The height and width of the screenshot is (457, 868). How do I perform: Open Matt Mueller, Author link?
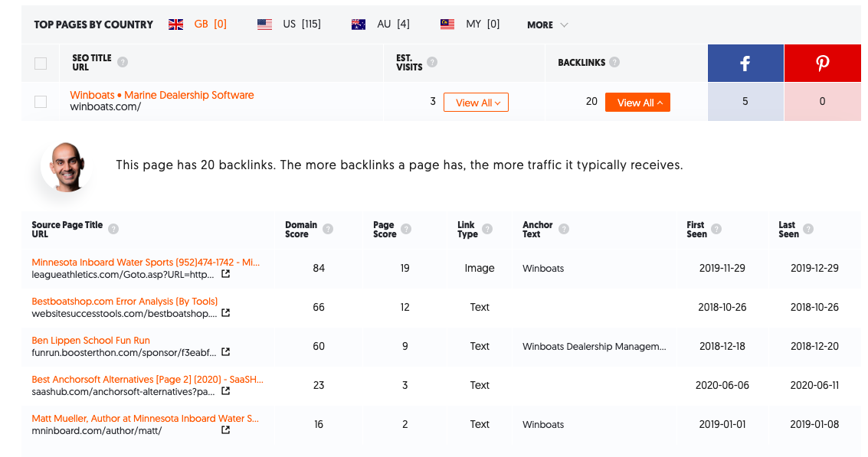(x=145, y=418)
